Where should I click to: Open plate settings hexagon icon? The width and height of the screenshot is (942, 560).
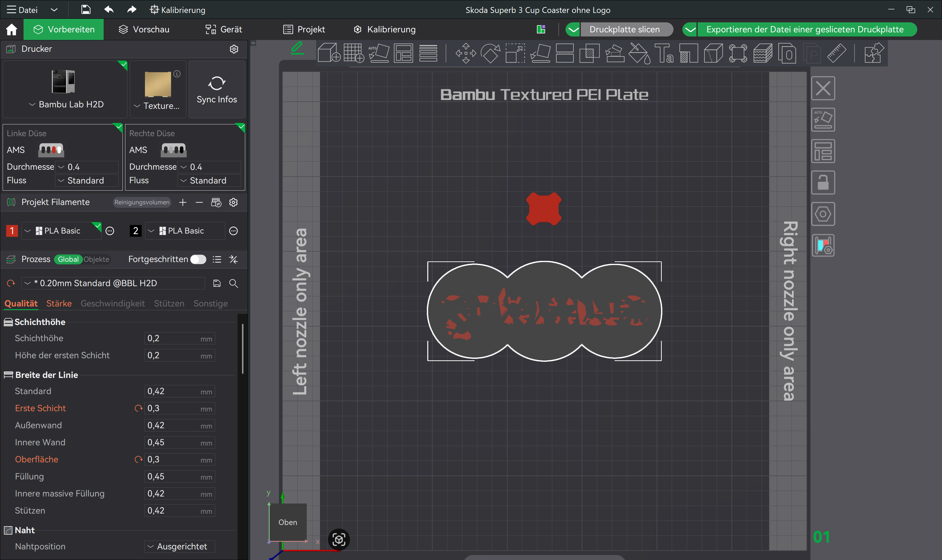coord(823,214)
